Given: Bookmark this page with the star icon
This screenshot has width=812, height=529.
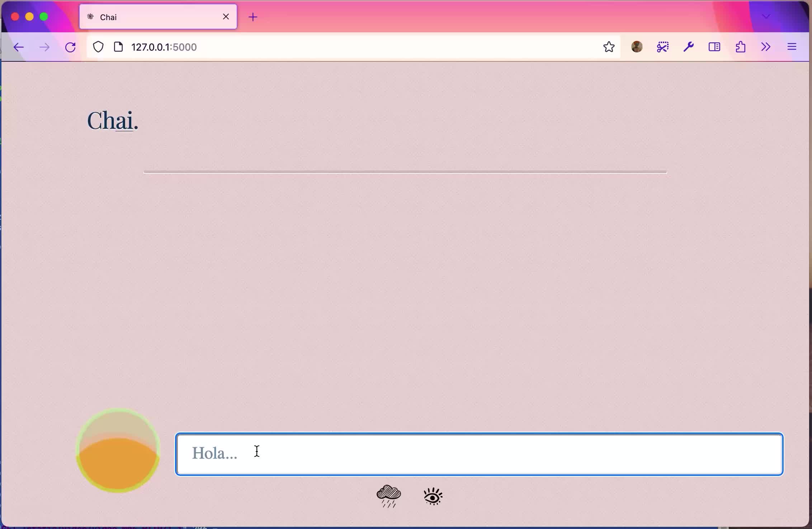Looking at the screenshot, I should pos(609,47).
